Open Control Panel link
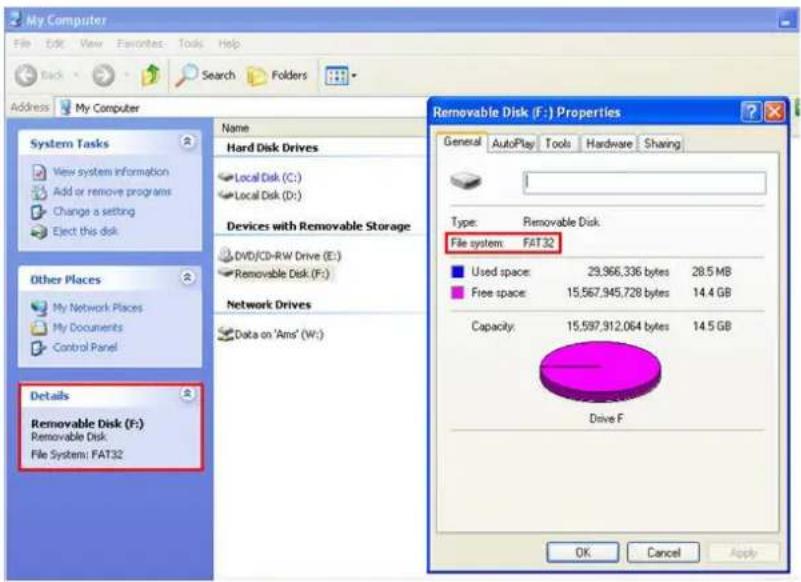Image resolution: width=801 pixels, height=582 pixels. tap(85, 347)
